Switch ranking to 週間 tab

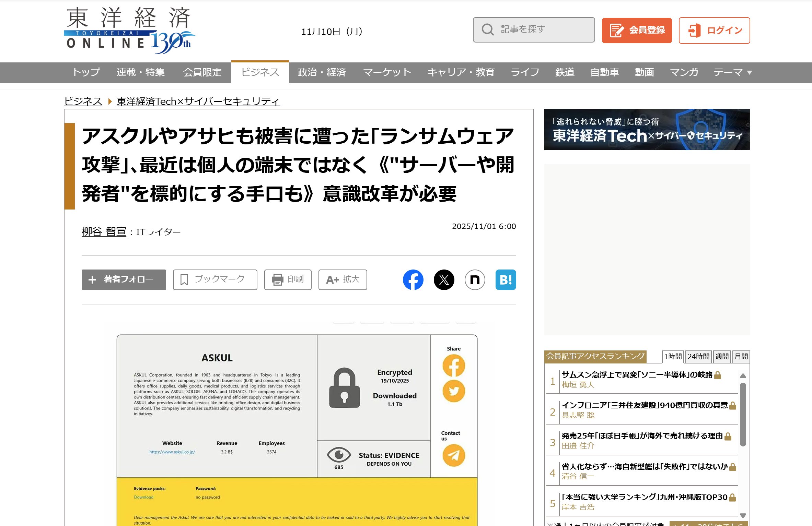pyautogui.click(x=721, y=357)
